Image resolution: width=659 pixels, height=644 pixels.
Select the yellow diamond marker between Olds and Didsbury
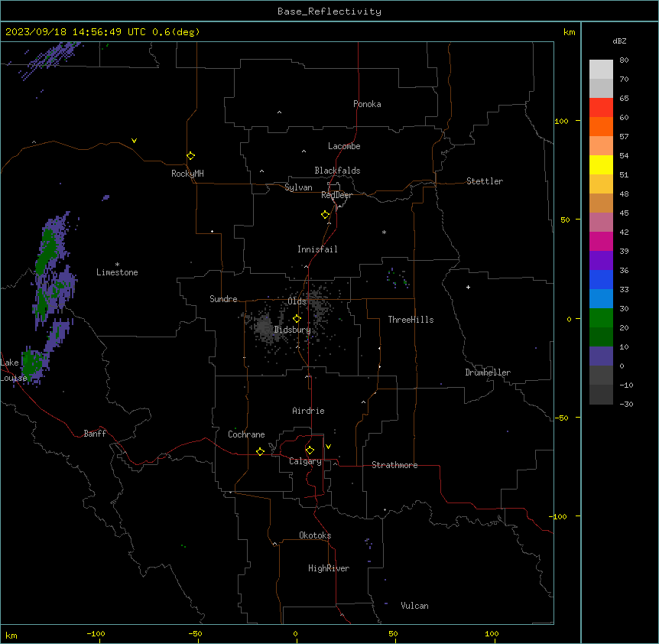[297, 319]
